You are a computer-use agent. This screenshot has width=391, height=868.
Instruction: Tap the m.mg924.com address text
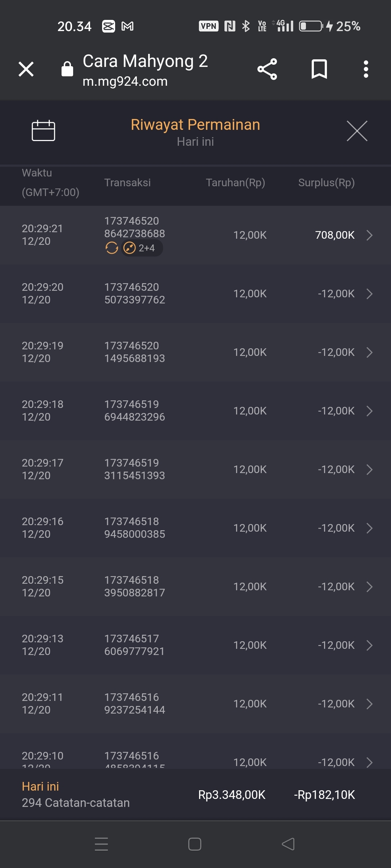(125, 82)
